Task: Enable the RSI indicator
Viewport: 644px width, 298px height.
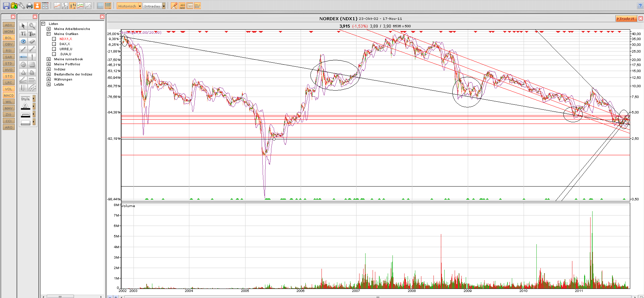Action: (x=8, y=51)
